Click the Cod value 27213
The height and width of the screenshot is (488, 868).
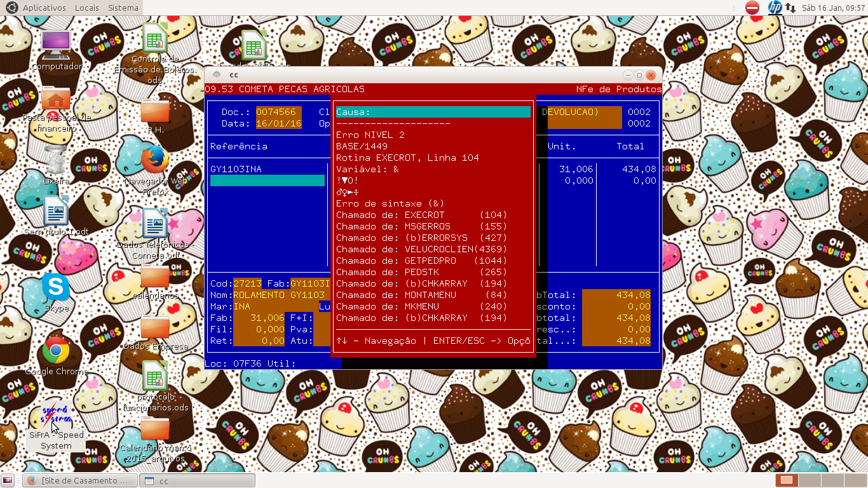click(247, 283)
